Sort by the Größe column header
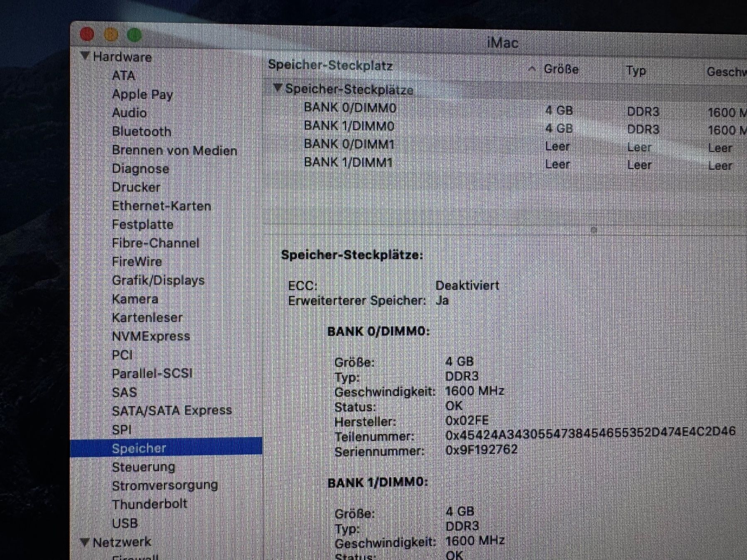747x560 pixels. pyautogui.click(x=561, y=69)
